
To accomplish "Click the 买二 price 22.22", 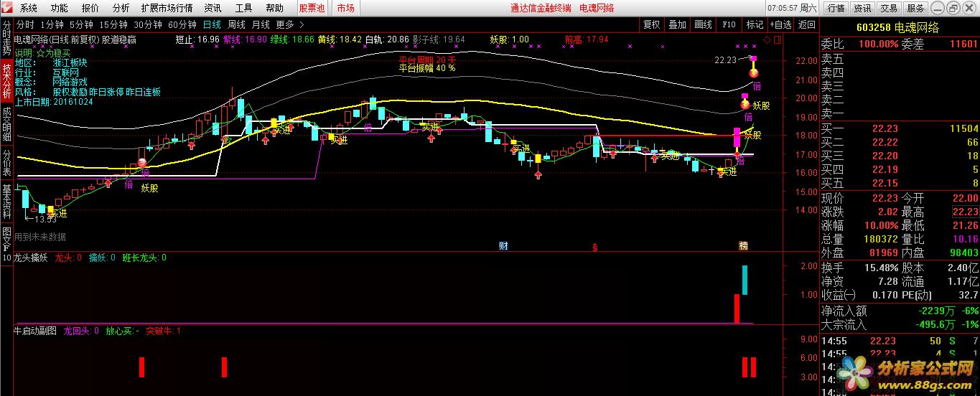I will click(x=885, y=142).
